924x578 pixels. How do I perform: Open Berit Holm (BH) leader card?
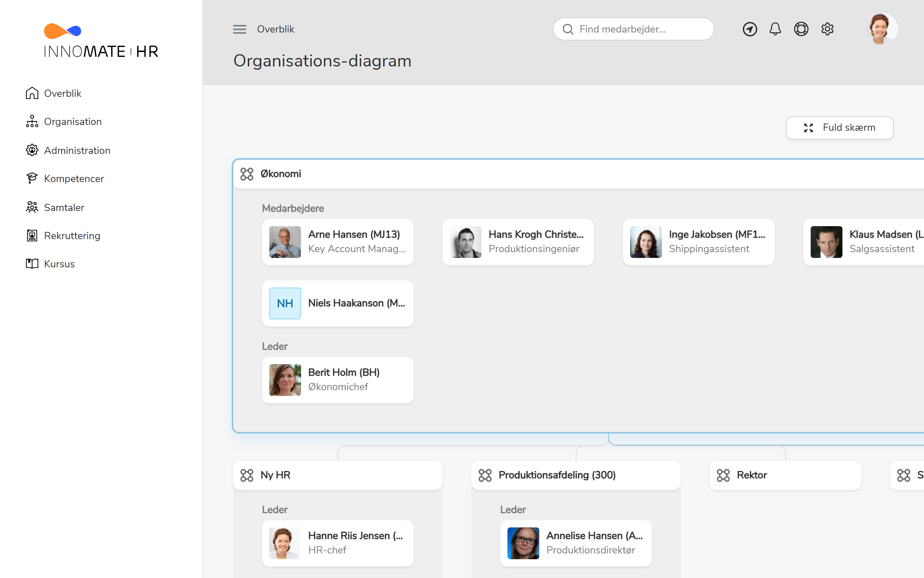[x=337, y=380]
